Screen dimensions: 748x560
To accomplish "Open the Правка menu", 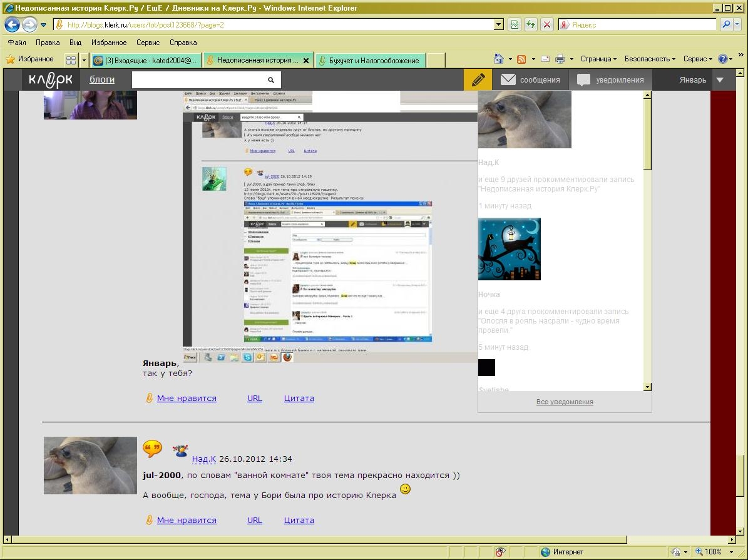I will [48, 43].
